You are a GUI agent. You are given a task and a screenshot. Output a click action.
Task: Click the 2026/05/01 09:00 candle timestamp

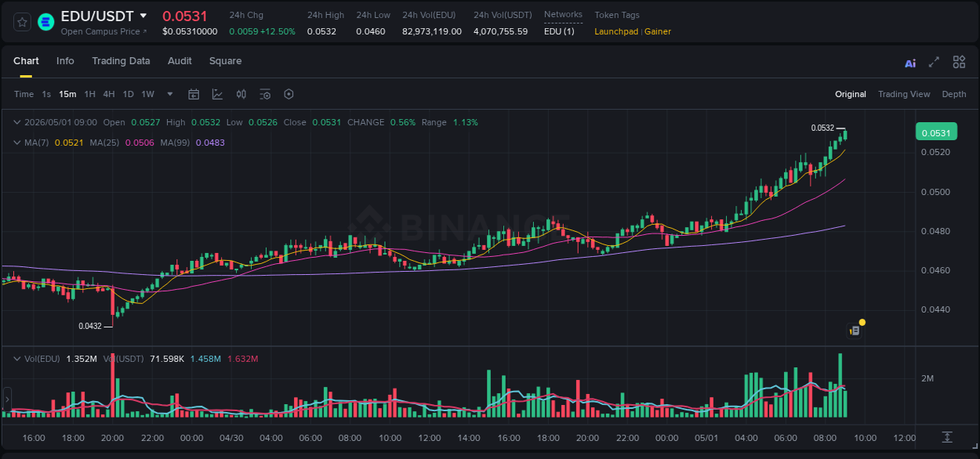60,122
